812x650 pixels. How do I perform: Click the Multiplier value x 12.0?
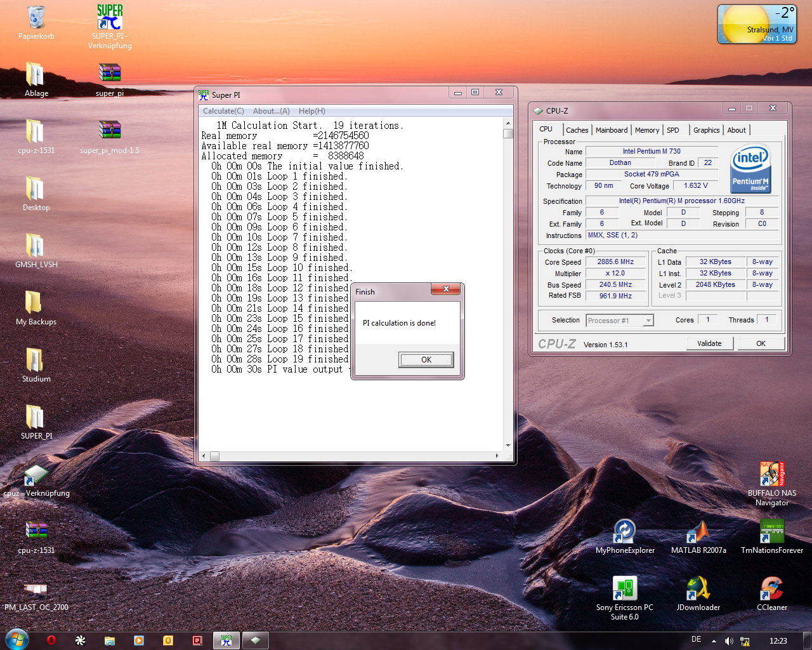click(x=615, y=273)
